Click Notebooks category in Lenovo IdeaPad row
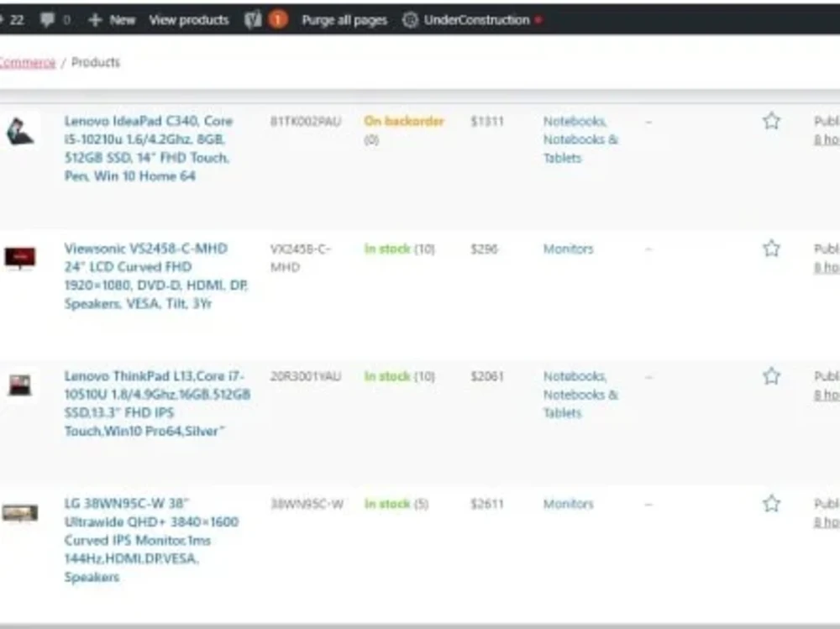Image resolution: width=840 pixels, height=629 pixels. (575, 122)
